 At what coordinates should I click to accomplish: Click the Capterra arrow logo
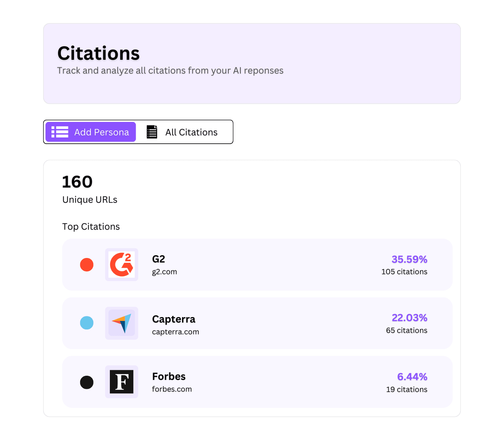[x=122, y=323]
